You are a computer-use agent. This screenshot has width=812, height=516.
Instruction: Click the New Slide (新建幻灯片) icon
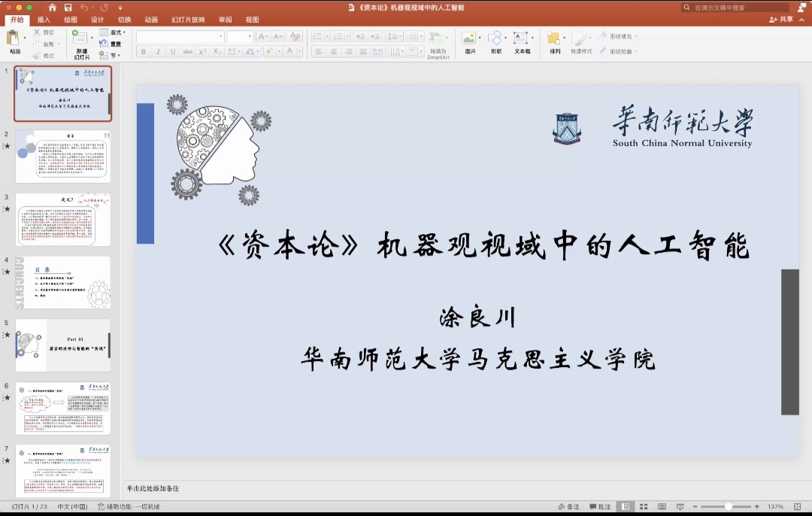point(80,38)
